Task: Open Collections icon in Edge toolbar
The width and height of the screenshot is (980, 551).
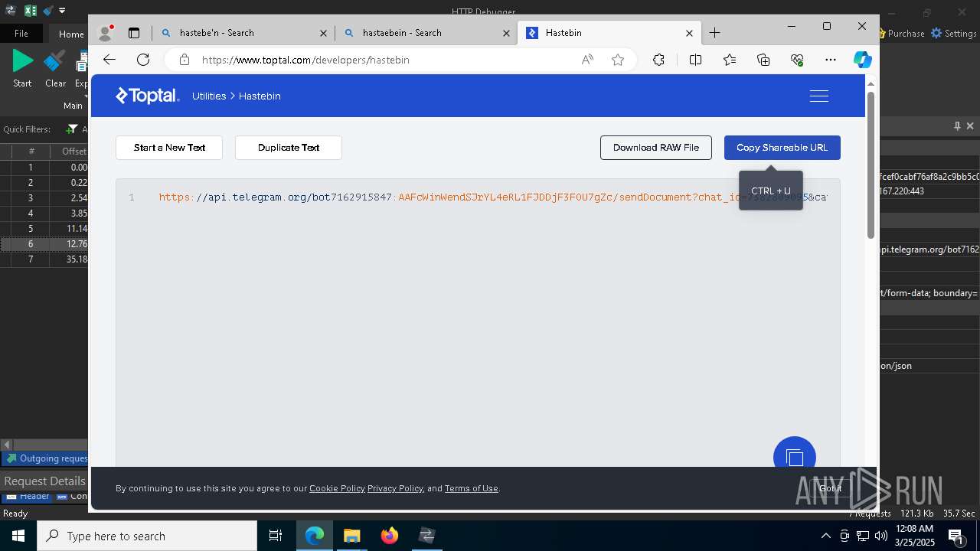Action: (x=763, y=60)
